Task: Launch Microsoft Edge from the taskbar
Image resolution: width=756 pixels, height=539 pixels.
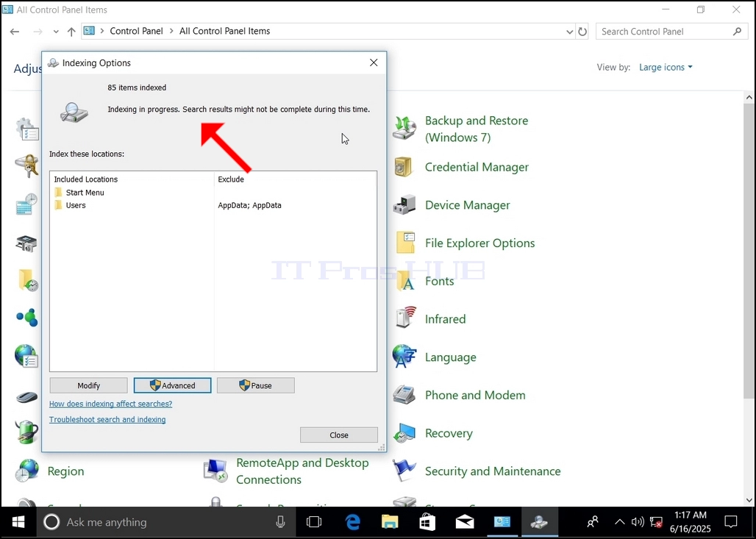Action: (353, 522)
